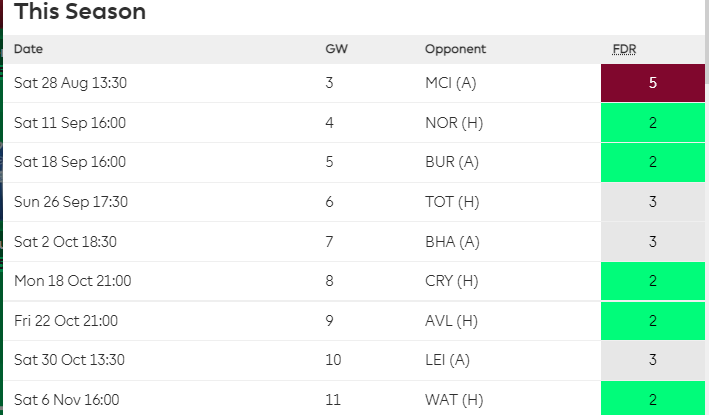
Task: Click the Sun 26 Sep 17:30 fixture date
Action: click(71, 202)
